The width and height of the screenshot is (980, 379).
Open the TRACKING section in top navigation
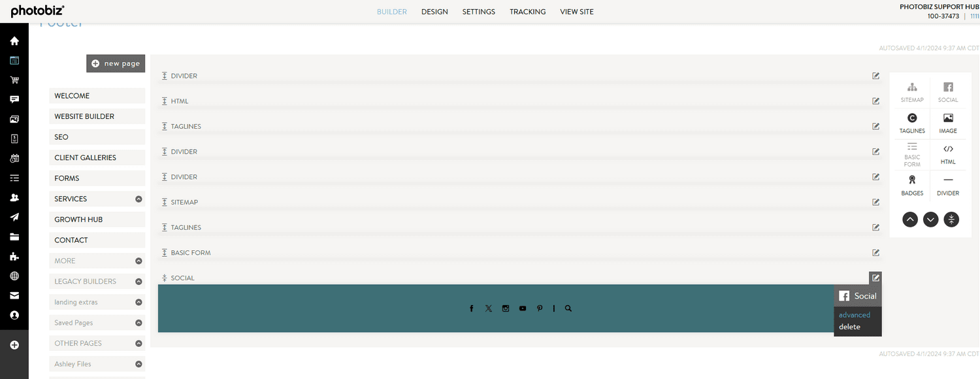527,11
